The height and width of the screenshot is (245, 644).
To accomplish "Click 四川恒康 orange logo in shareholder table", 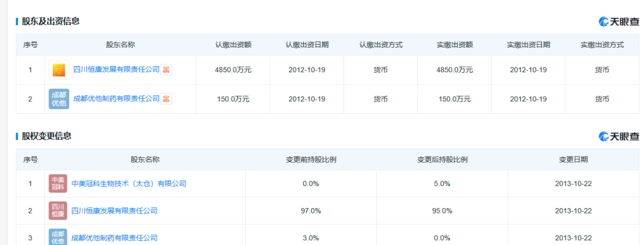I will (x=58, y=70).
